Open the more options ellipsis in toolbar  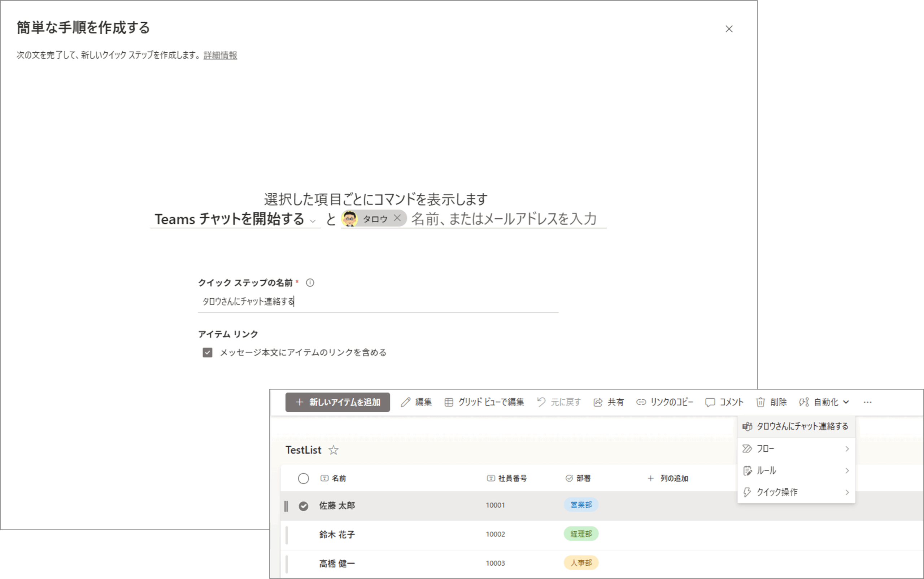[x=868, y=402]
